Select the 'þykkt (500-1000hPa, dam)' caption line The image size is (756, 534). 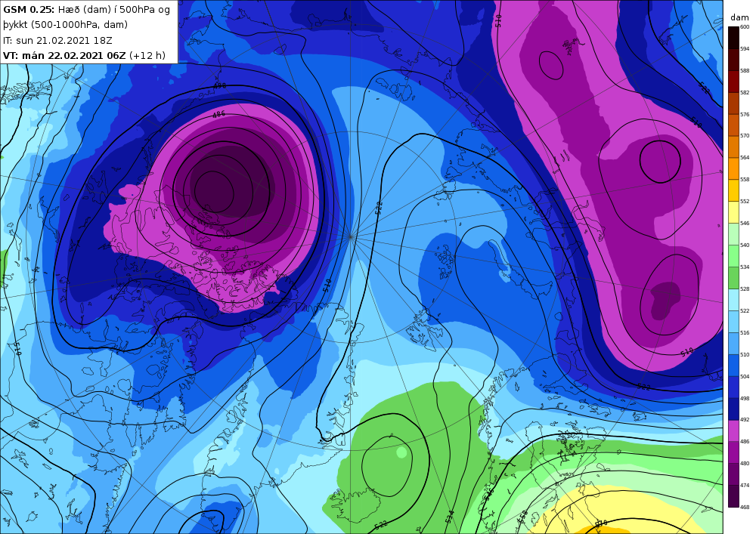65,25
